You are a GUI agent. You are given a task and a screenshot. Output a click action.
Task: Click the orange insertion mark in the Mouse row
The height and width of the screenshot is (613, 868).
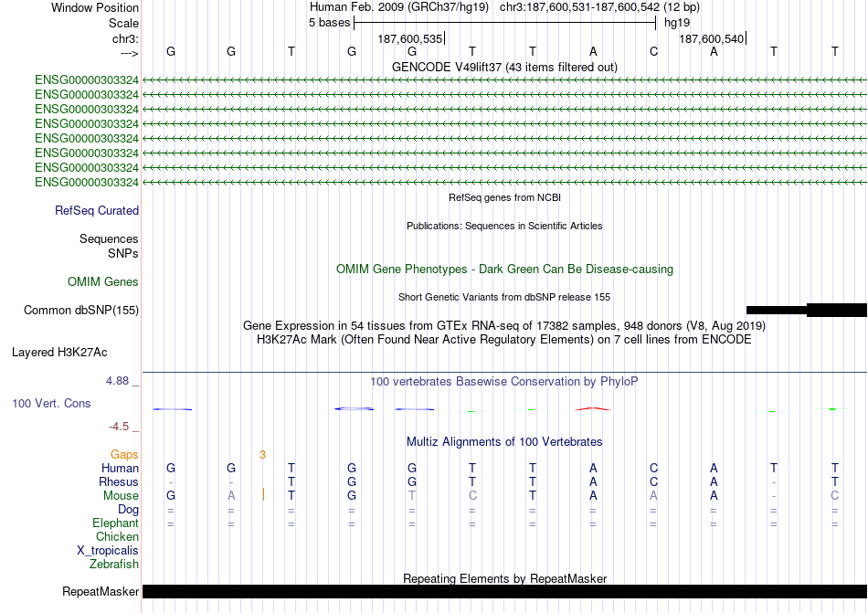coord(263,494)
